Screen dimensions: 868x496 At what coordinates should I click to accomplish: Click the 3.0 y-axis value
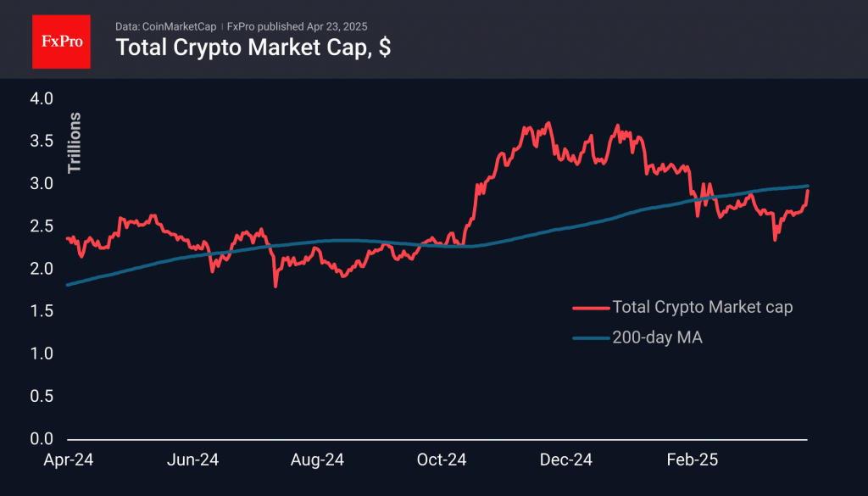[42, 184]
